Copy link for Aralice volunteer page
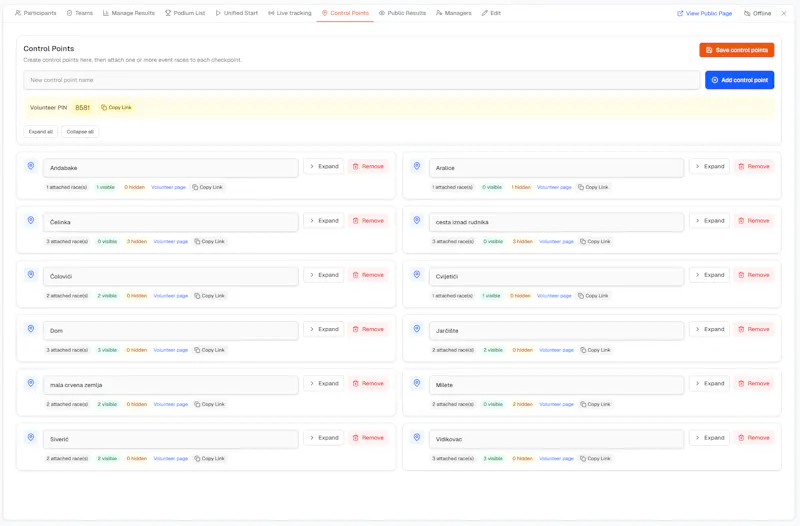800x526 pixels. [593, 187]
